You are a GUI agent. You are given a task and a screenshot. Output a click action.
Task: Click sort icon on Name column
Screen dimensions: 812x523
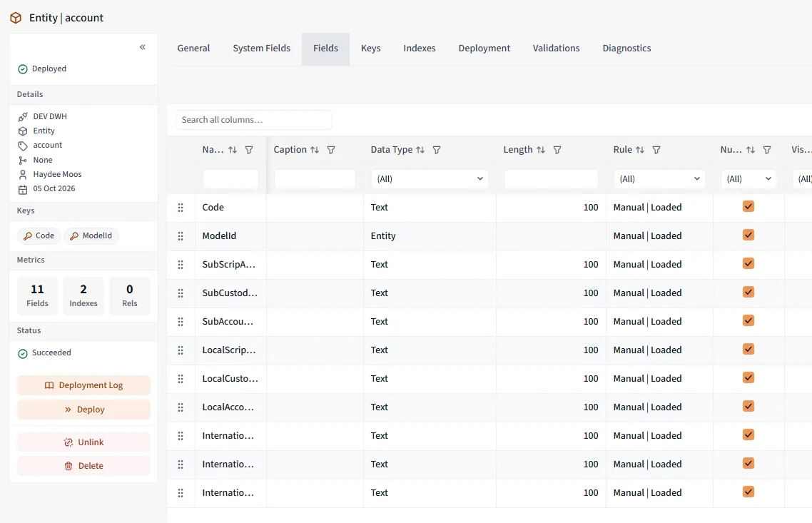tap(233, 150)
